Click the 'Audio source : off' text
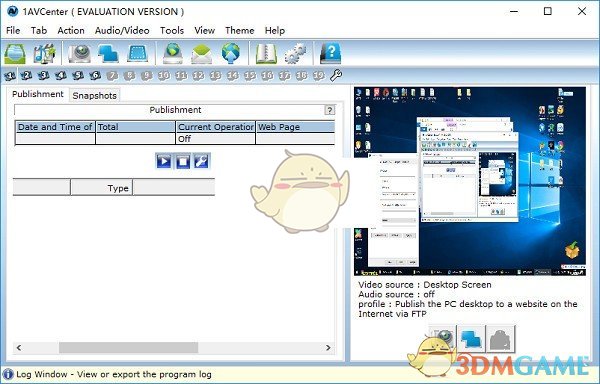This screenshot has height=384, width=600. (x=396, y=295)
